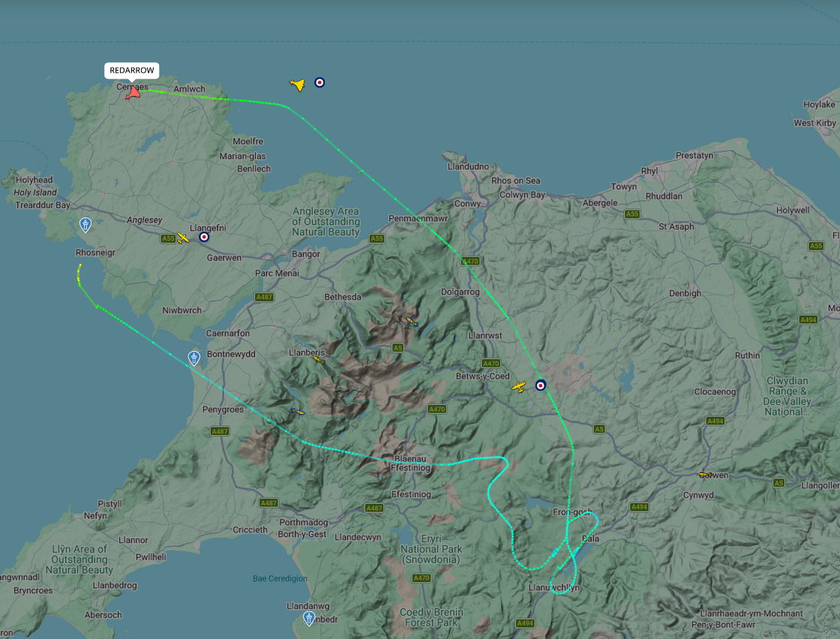Image resolution: width=840 pixels, height=639 pixels.
Task: Click the A494 shield below Ruthin
Action: click(x=715, y=421)
